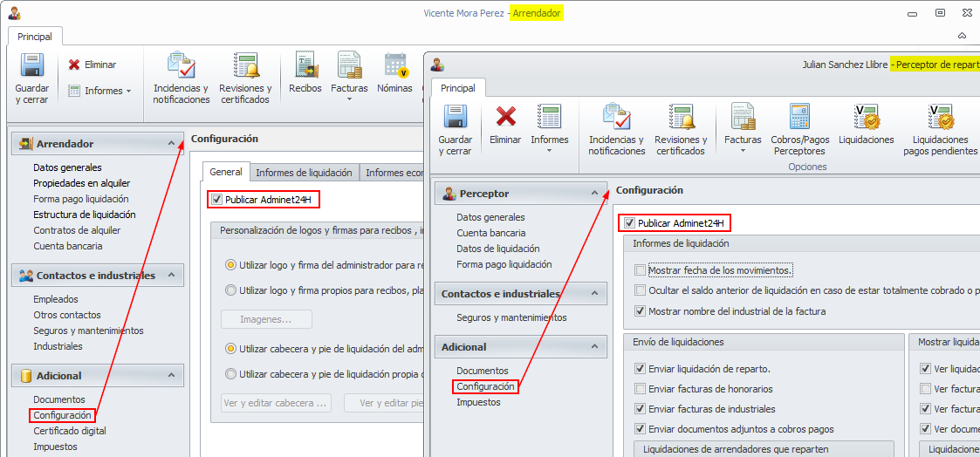Screen dimensions: 980x457
Task: Collapse Adicional group in Perceptor window
Action: (x=594, y=346)
